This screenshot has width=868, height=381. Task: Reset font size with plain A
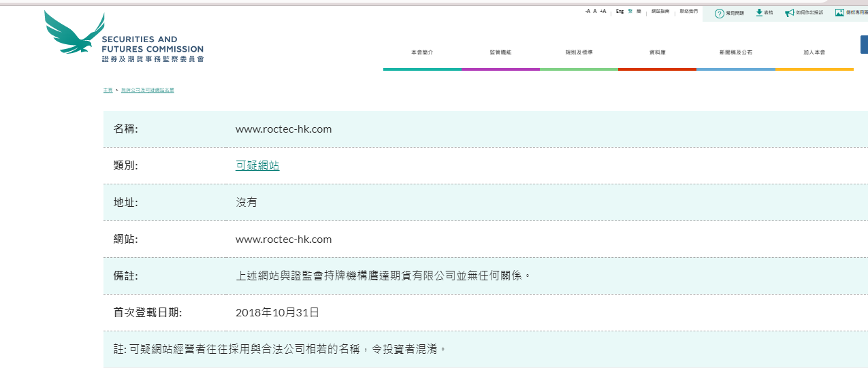click(595, 12)
